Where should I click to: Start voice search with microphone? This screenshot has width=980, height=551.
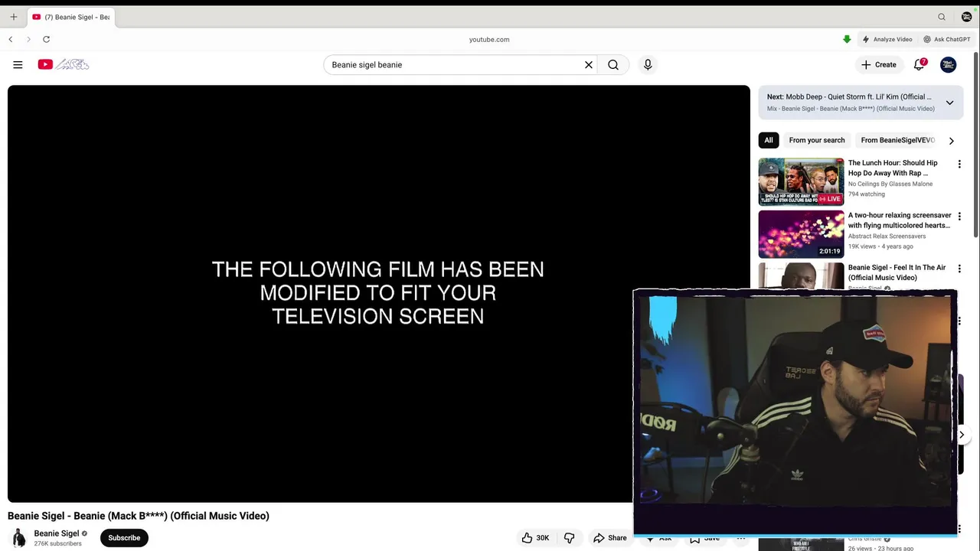(648, 65)
